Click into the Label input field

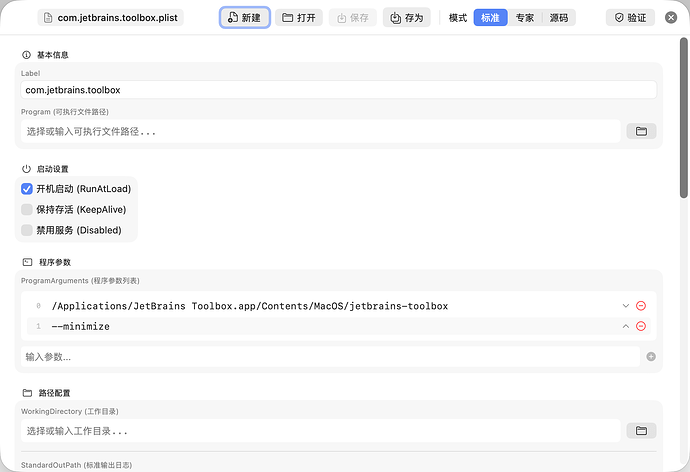coord(339,90)
